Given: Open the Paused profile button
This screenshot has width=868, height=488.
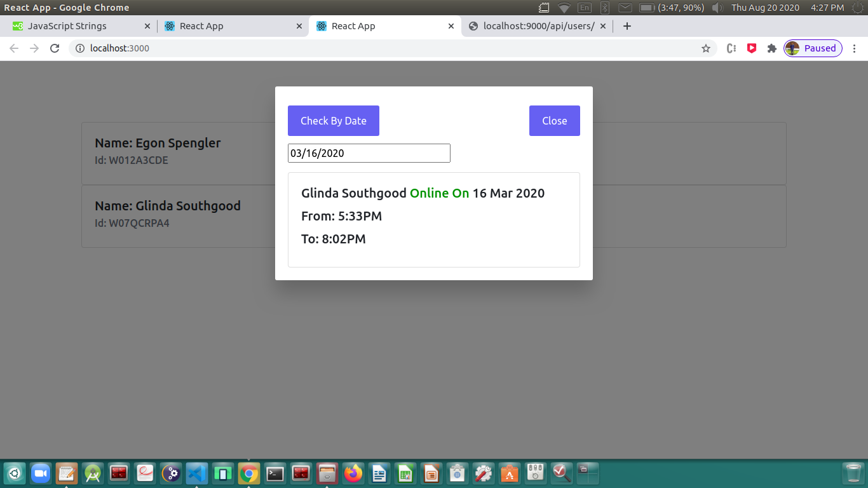Looking at the screenshot, I should tap(813, 48).
